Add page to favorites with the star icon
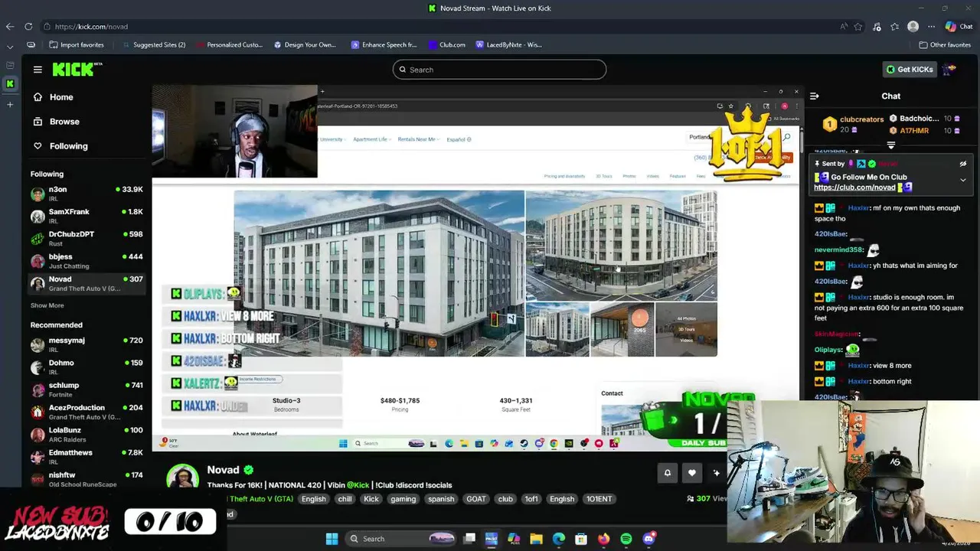This screenshot has height=551, width=980. pyautogui.click(x=859, y=27)
